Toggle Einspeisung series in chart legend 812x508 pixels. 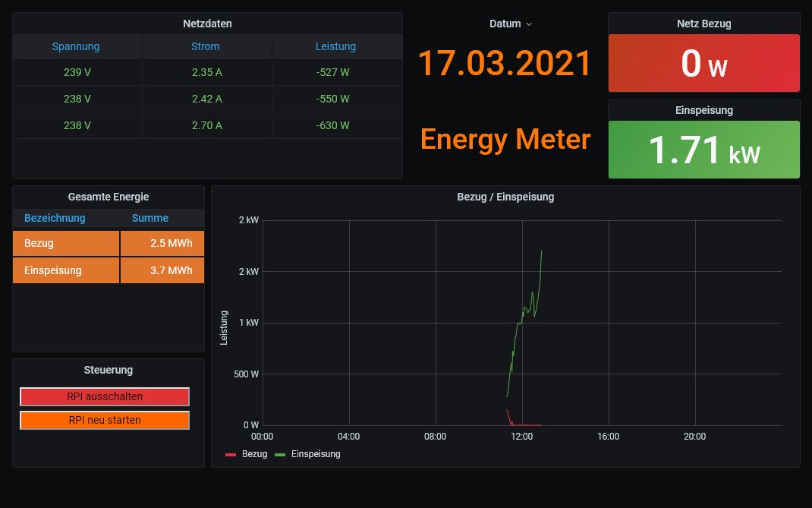click(x=316, y=454)
